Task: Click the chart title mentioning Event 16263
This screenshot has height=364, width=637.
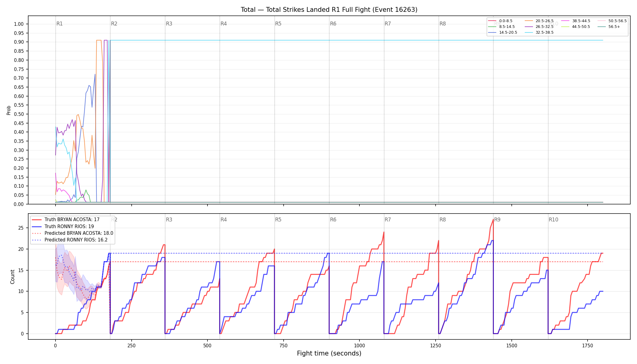Action: coord(329,10)
